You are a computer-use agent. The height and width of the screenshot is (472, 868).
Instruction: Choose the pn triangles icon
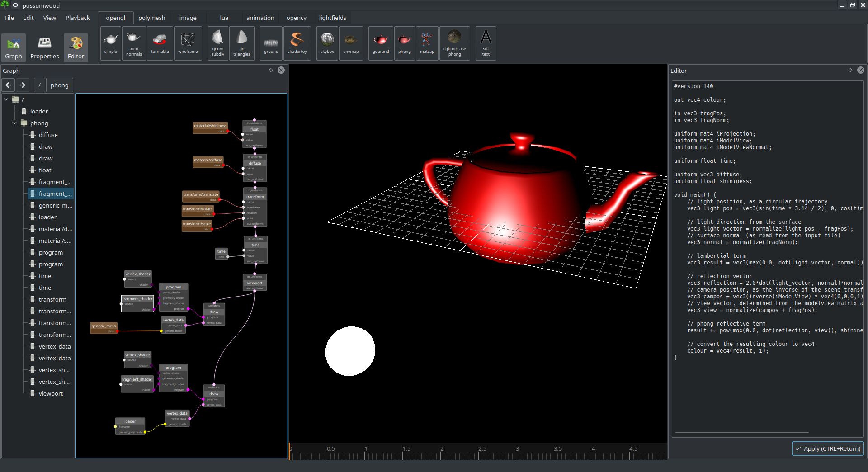click(x=241, y=43)
